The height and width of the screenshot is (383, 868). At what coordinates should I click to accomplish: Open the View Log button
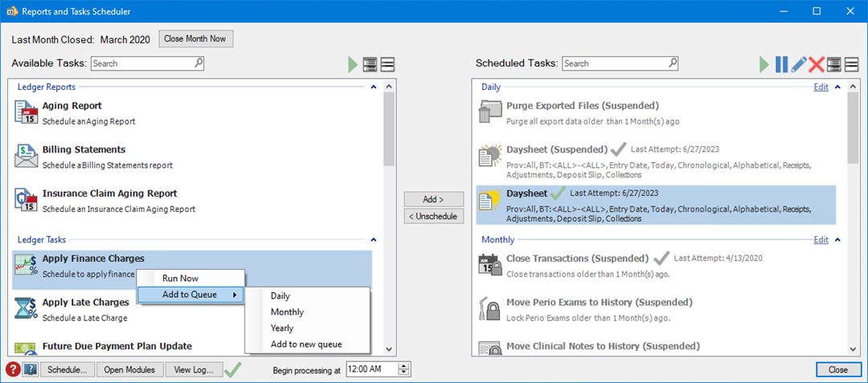pos(194,369)
